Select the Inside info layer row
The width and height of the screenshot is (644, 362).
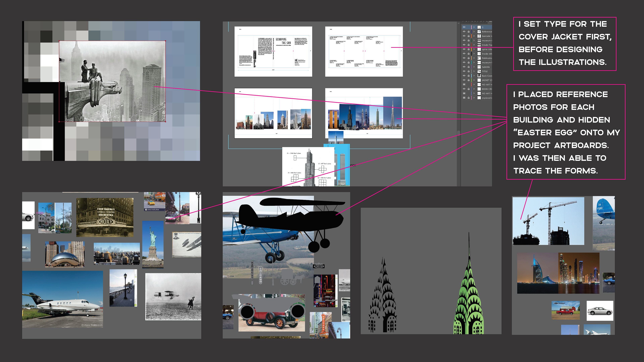487,54
